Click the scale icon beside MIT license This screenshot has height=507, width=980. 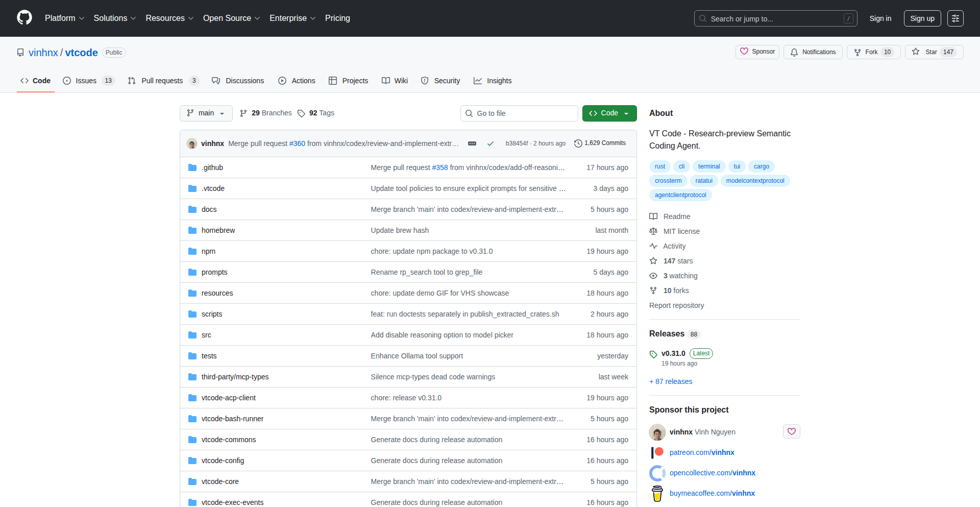653,231
